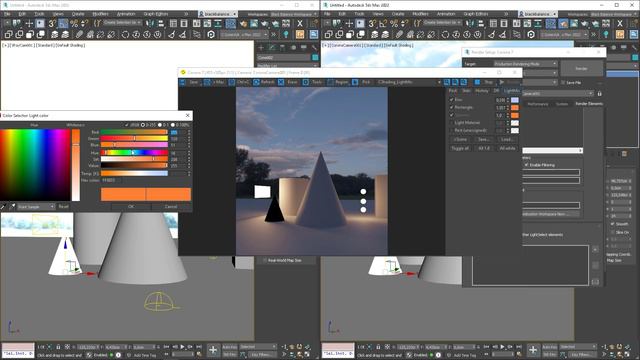640x360 pixels.
Task: Click Erase in Corona frame buffer
Action: 289,82
